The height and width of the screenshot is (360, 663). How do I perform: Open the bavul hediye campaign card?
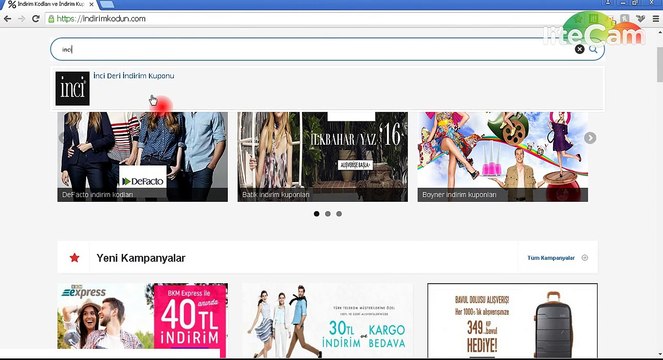pyautogui.click(x=512, y=320)
